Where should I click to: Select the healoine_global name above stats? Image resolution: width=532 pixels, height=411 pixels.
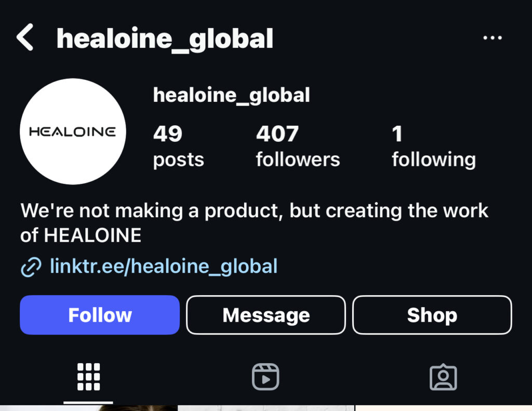[x=231, y=95]
